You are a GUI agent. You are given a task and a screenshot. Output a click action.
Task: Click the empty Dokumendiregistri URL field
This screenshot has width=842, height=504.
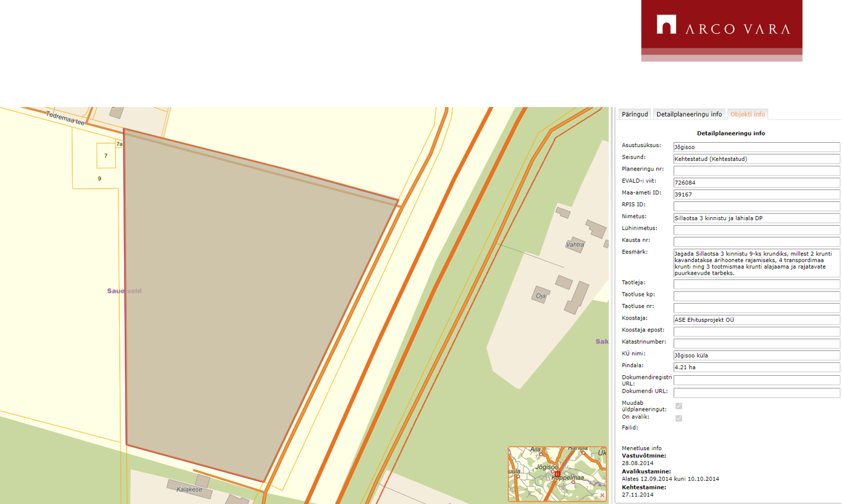coord(757,380)
